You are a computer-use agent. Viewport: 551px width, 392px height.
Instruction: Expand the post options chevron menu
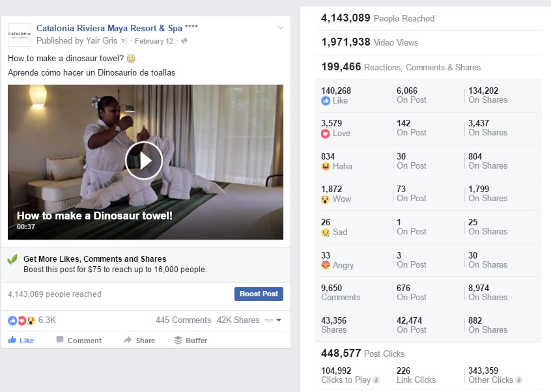281,27
